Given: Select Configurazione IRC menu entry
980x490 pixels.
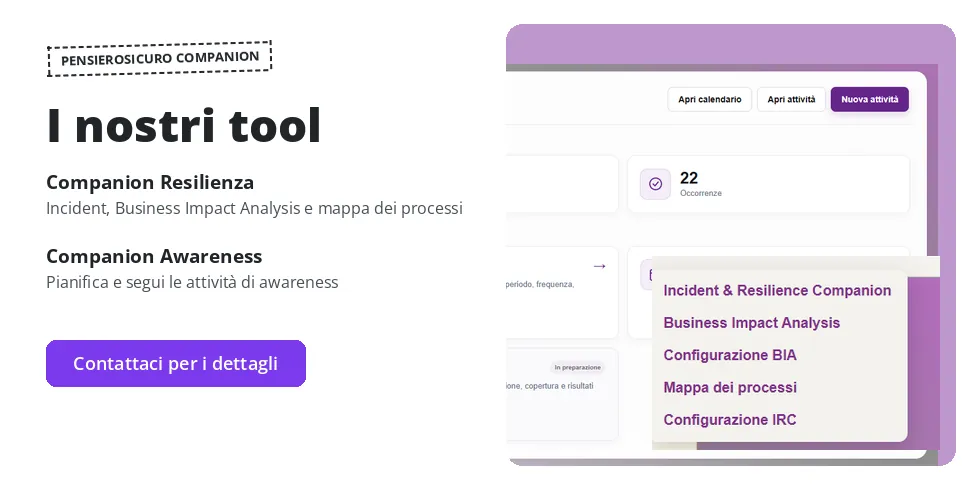Looking at the screenshot, I should click(730, 419).
